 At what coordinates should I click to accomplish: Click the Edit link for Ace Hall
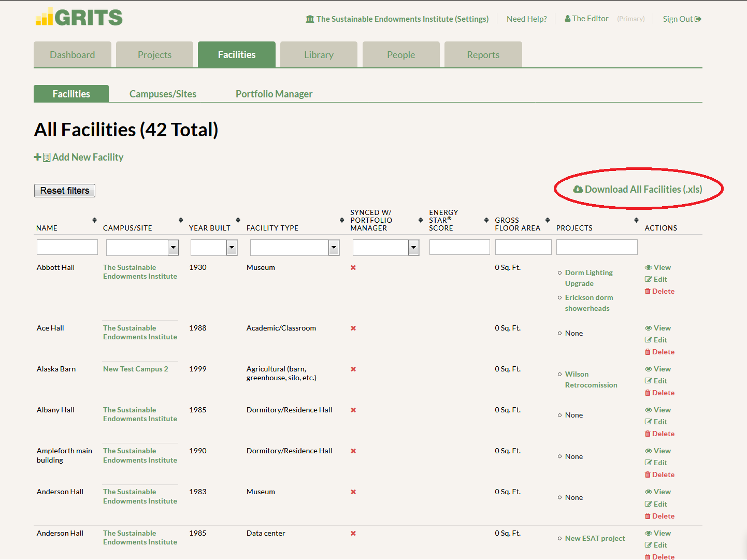[656, 340]
